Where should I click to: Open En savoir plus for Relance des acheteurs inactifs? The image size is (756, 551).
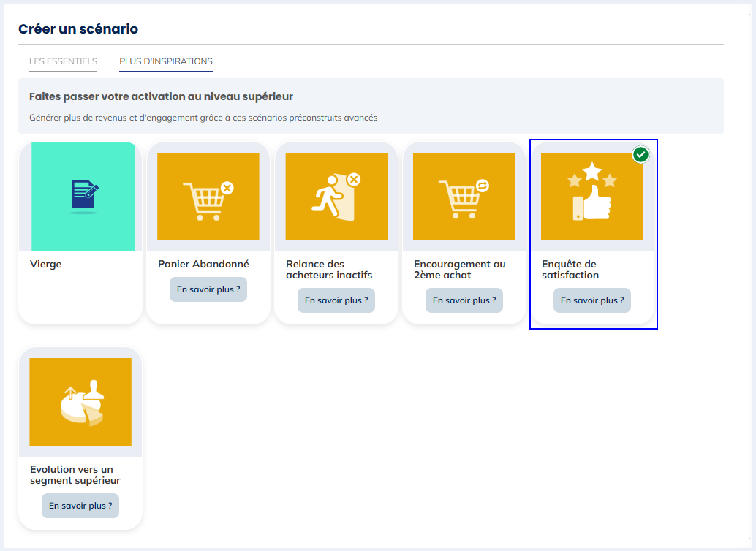[336, 300]
